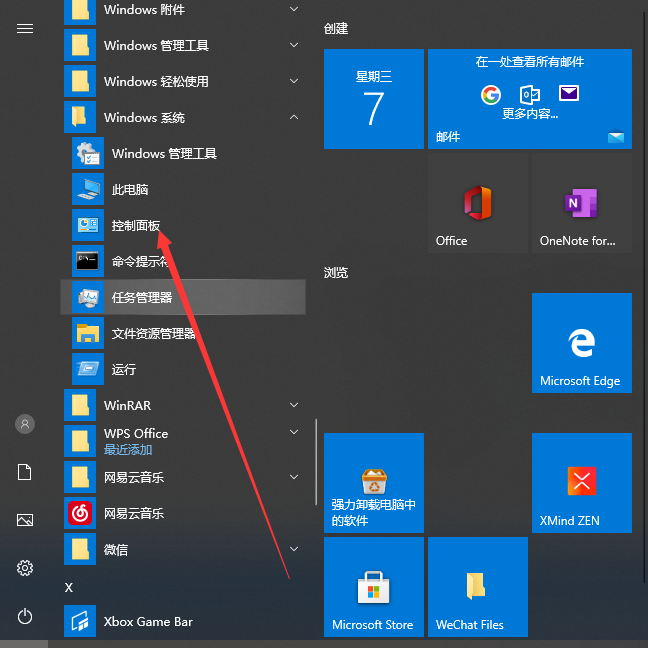Open the Documents icon in sidebar
648x648 pixels.
pos(25,472)
